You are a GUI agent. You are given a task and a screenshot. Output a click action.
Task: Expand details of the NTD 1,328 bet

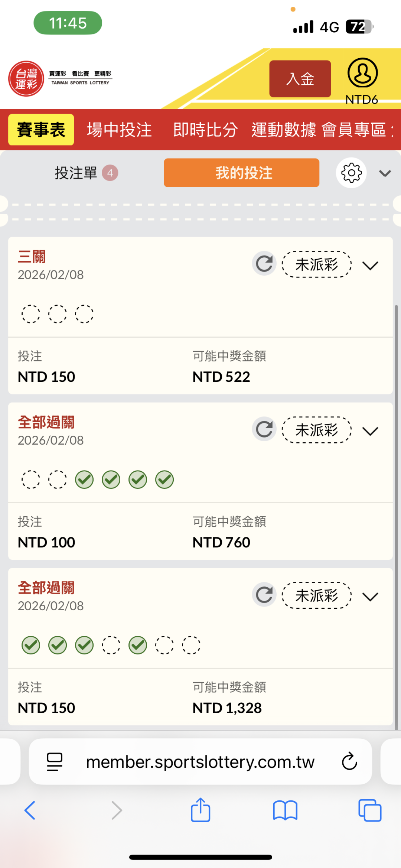click(x=370, y=596)
